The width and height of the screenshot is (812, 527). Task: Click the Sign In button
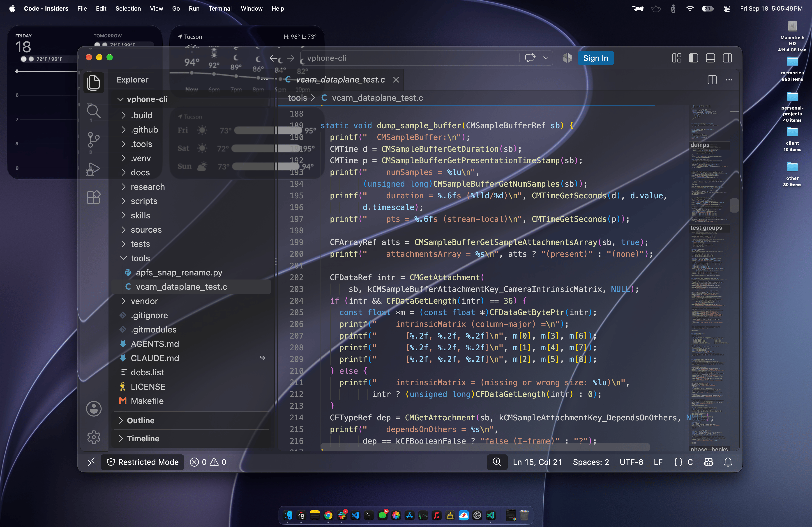595,58
